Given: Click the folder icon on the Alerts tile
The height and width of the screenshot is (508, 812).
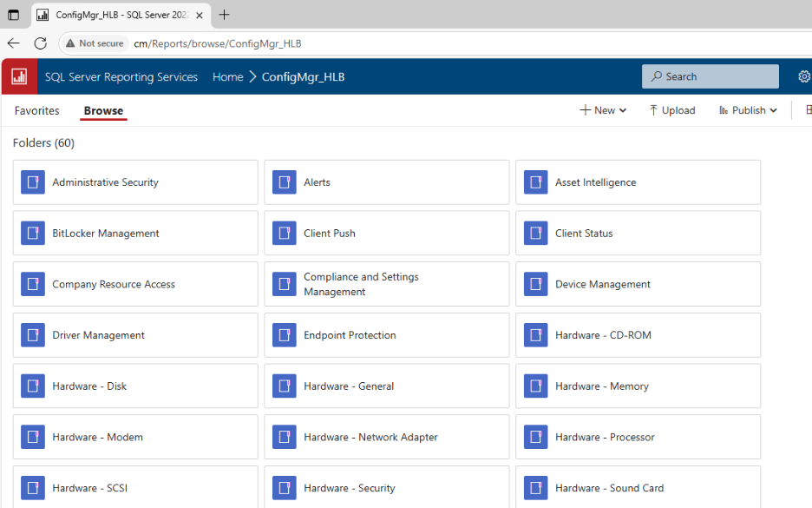Looking at the screenshot, I should [x=284, y=181].
